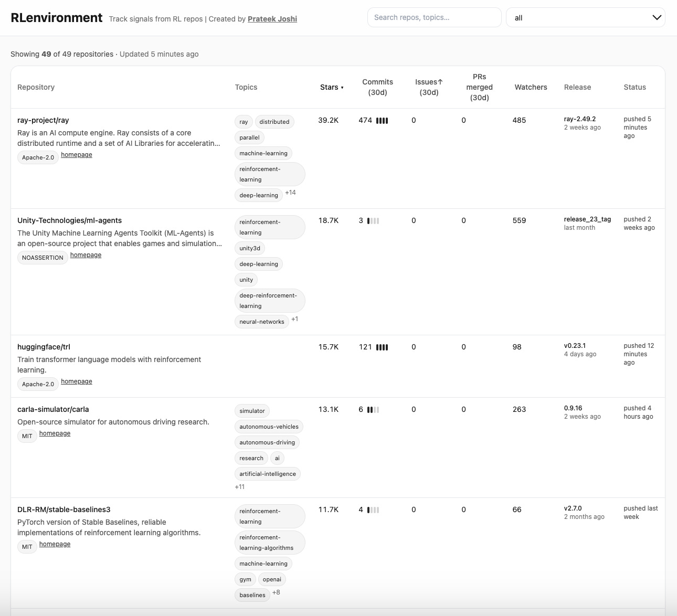
Task: Click the Status column header
Action: [634, 87]
